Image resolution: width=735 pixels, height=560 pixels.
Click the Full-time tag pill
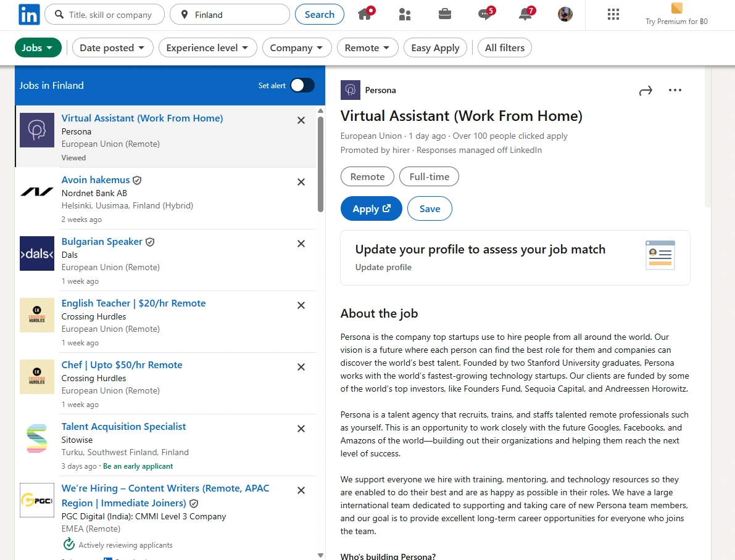coord(429,176)
